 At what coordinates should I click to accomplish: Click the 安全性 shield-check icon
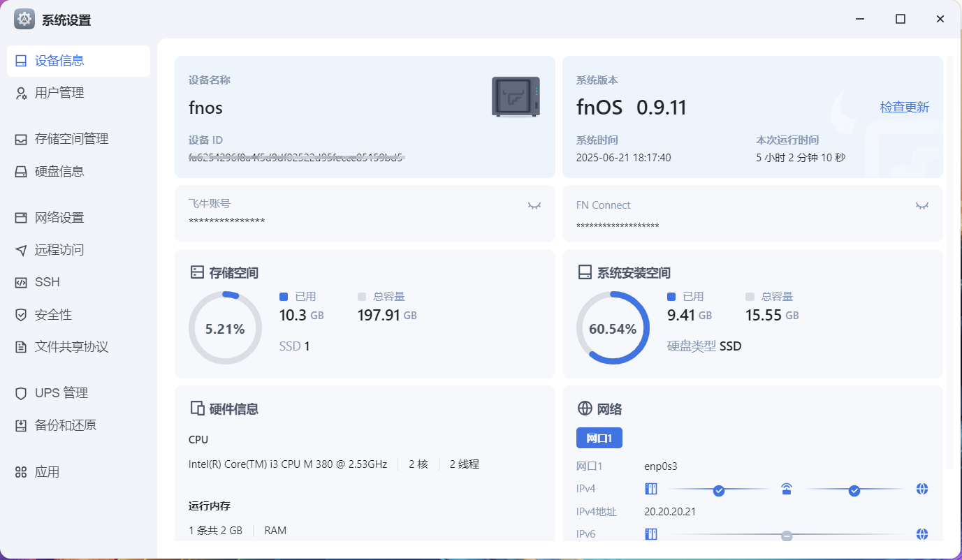(21, 315)
